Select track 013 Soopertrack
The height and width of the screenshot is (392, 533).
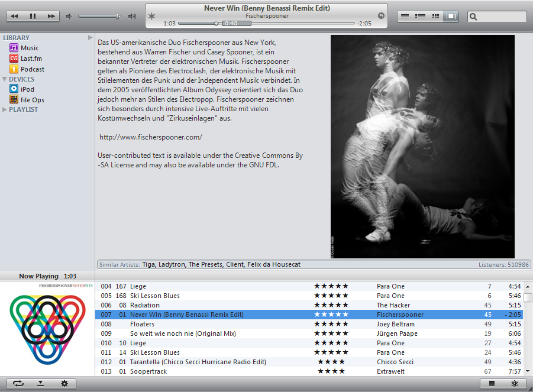309,371
